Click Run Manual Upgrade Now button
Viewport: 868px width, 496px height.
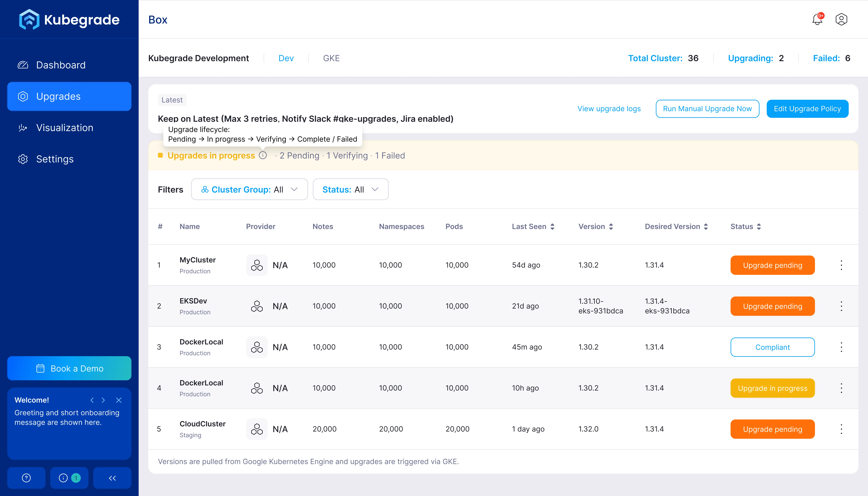pos(707,109)
